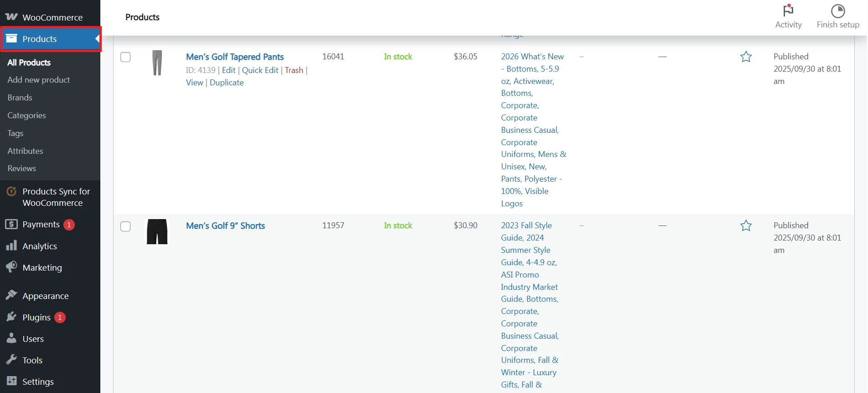This screenshot has height=393, width=868.
Task: Open the Categories submenu
Action: 26,115
